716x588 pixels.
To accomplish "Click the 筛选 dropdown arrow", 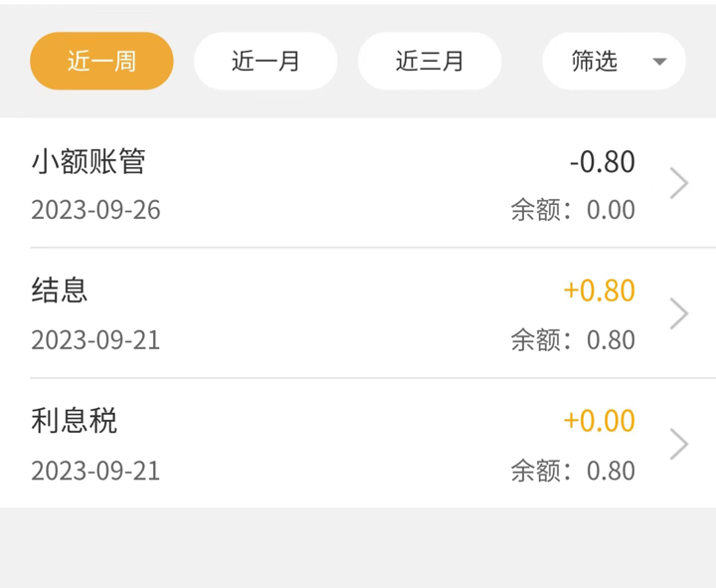I will (660, 62).
